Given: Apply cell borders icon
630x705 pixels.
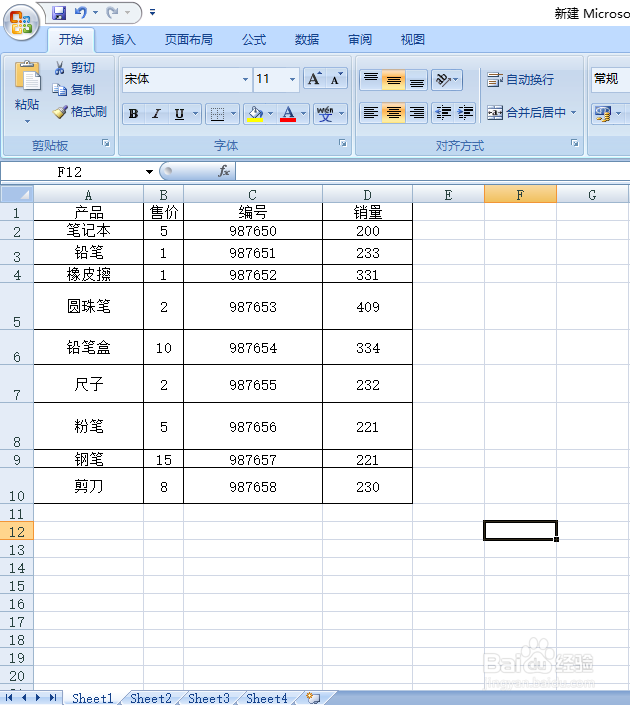Looking at the screenshot, I should [x=217, y=114].
